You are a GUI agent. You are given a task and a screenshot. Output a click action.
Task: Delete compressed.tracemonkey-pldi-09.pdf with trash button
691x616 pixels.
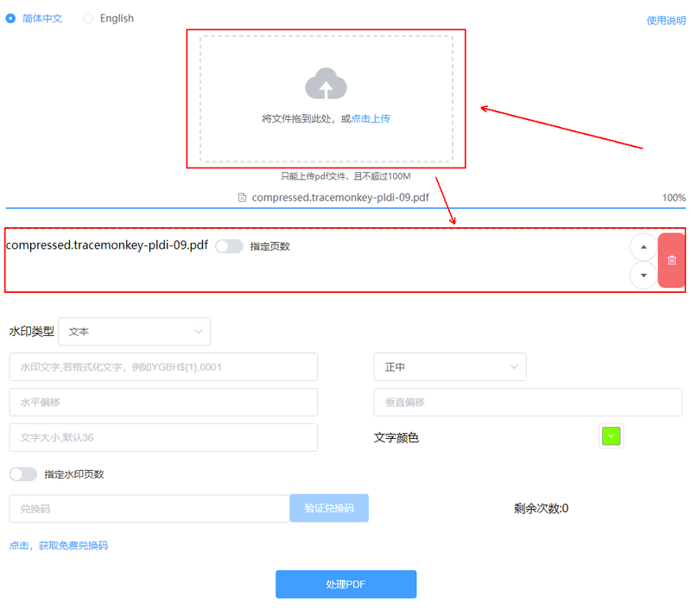[671, 260]
